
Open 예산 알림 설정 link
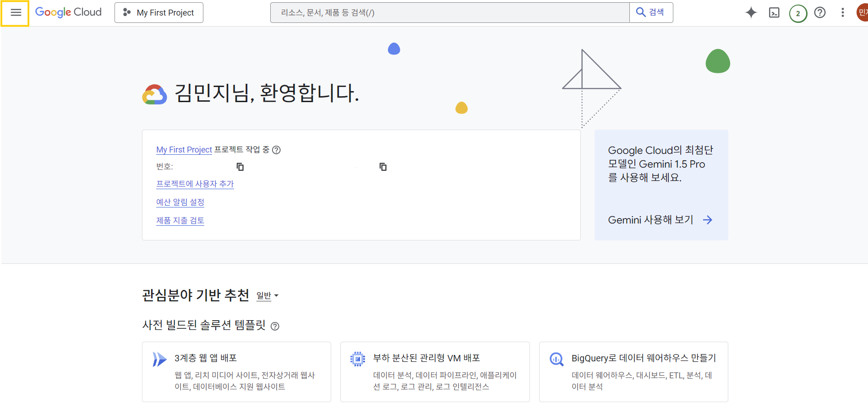[x=180, y=202]
